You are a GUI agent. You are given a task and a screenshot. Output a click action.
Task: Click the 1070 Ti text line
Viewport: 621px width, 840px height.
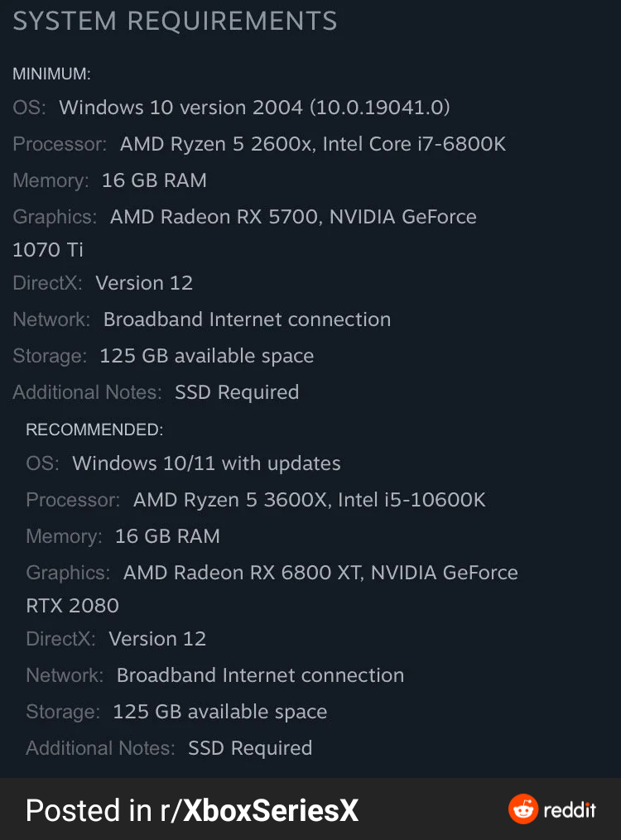(x=48, y=250)
